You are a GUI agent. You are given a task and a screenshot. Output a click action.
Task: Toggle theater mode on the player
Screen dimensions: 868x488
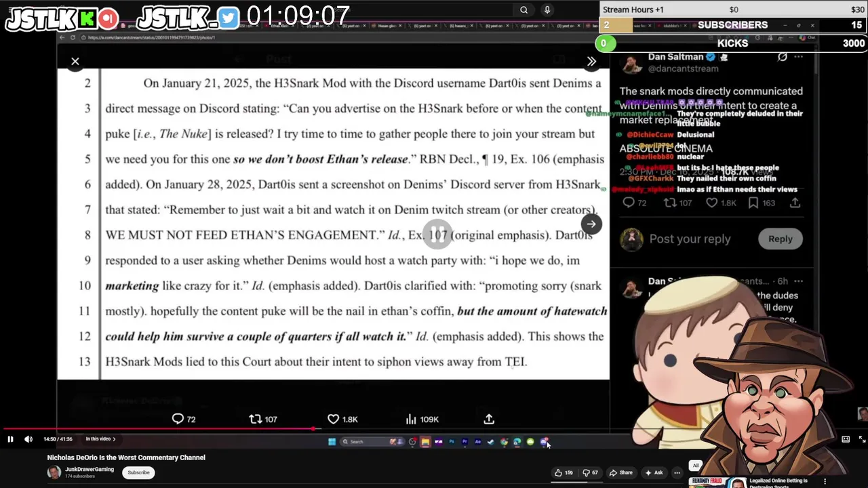(x=846, y=439)
